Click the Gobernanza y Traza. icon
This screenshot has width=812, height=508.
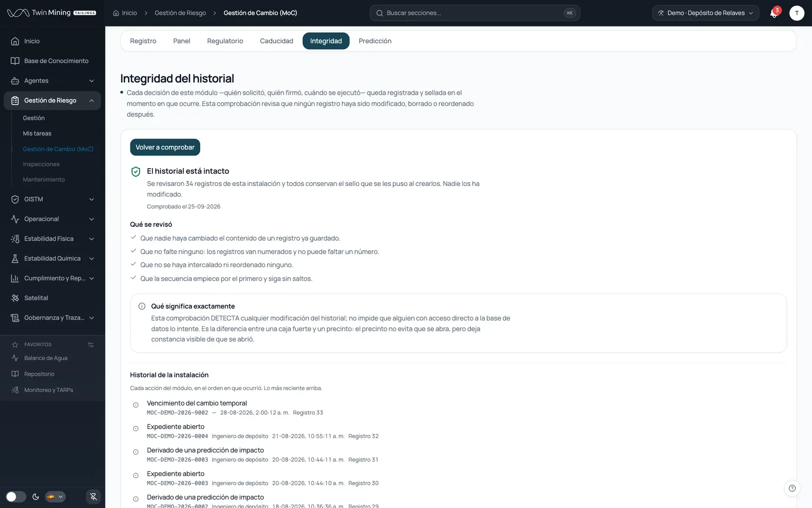[x=15, y=318]
